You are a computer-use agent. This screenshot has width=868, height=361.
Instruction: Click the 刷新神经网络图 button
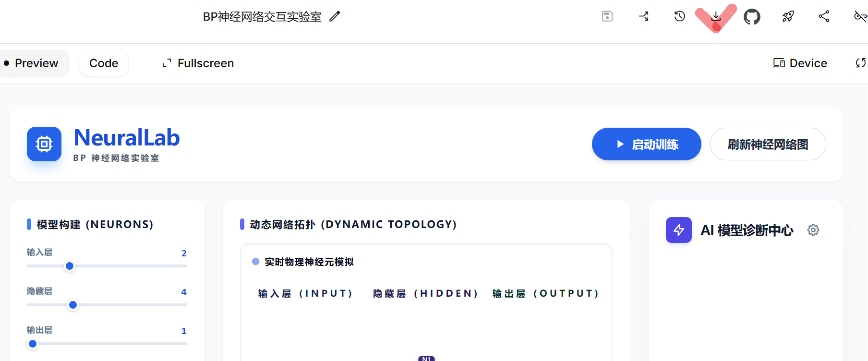click(768, 144)
